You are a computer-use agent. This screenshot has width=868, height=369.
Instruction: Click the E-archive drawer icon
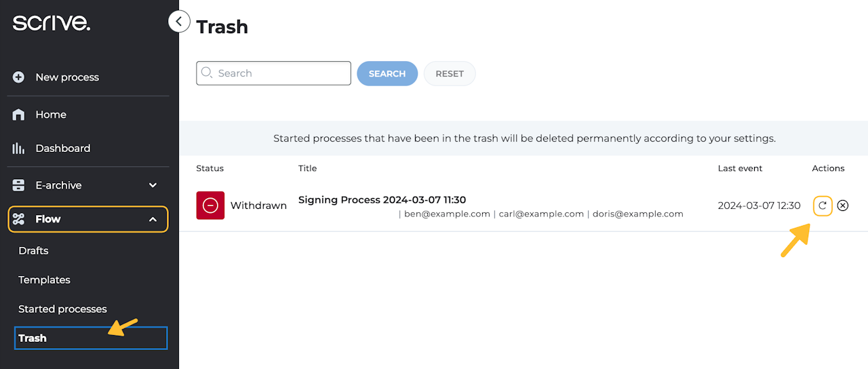pyautogui.click(x=19, y=185)
